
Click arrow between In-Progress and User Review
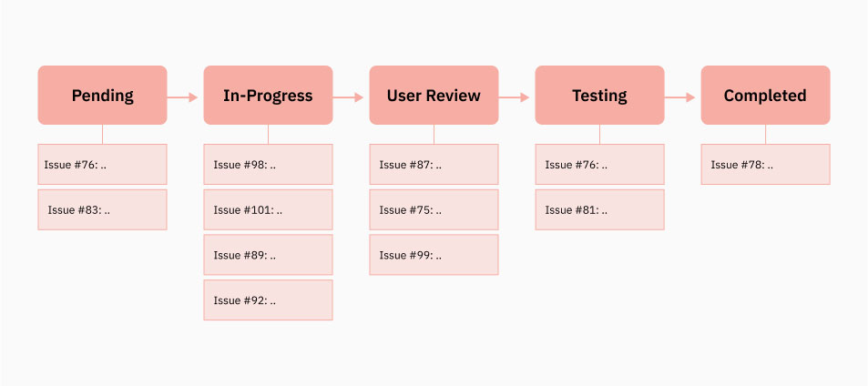(x=348, y=97)
